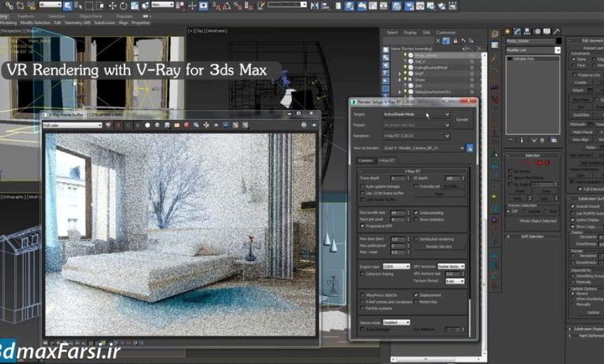The width and height of the screenshot is (604, 364).
Task: Toggle the Displacement checkbox
Action: (x=416, y=295)
